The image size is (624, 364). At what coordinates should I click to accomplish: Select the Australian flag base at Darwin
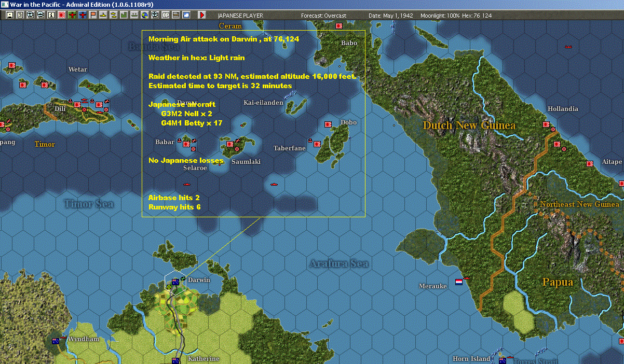[x=175, y=282]
